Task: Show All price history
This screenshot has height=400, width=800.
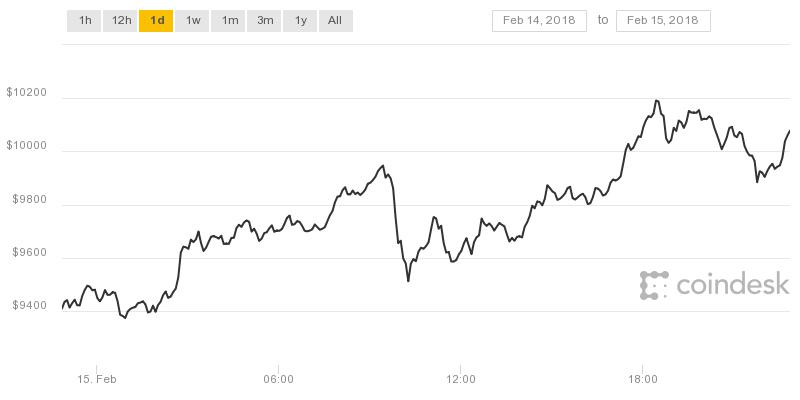Action: [x=336, y=21]
